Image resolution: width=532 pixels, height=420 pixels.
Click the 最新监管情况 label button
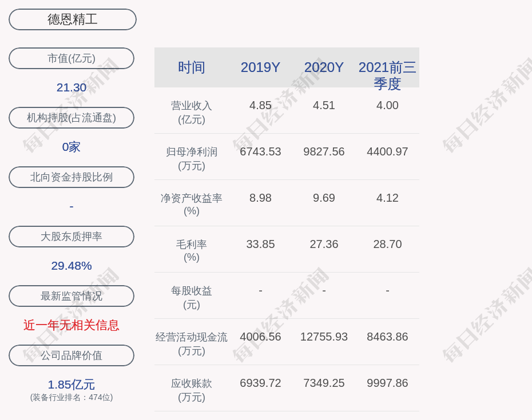pyautogui.click(x=72, y=296)
